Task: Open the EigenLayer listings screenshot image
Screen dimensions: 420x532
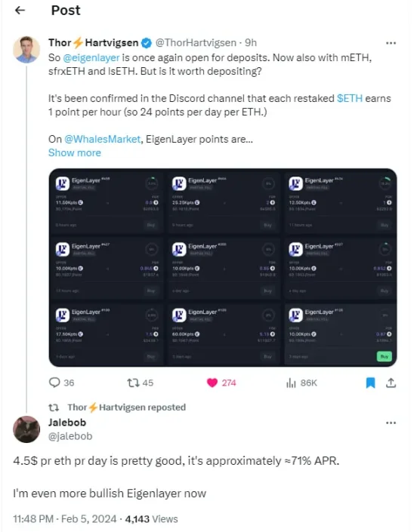Action: (223, 267)
